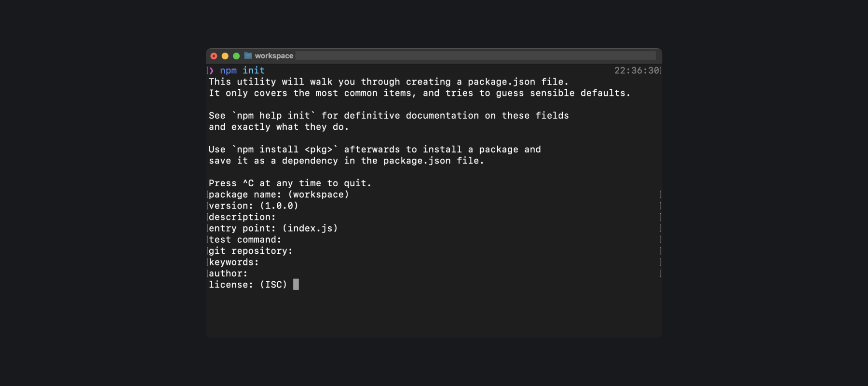Viewport: 868px width, 386px height.
Task: Click the `npm help init` text
Action: (273, 115)
